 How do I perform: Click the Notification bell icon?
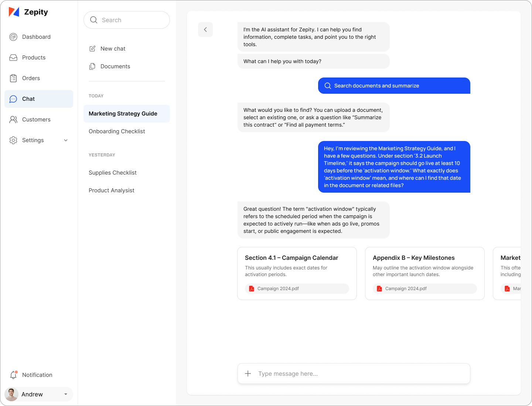13,375
